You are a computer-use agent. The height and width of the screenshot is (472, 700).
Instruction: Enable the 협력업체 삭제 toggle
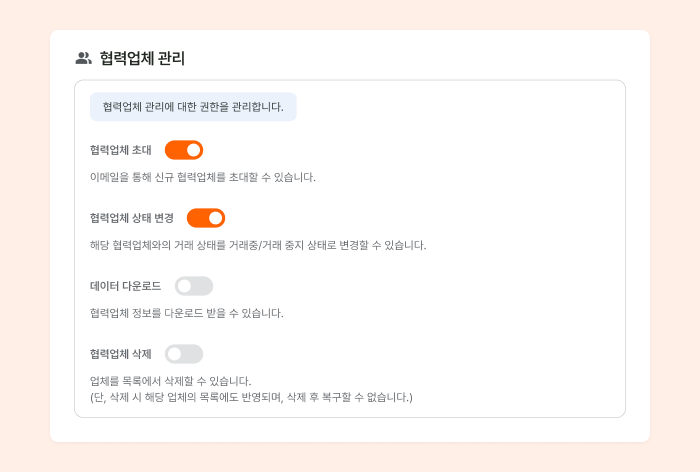click(184, 354)
